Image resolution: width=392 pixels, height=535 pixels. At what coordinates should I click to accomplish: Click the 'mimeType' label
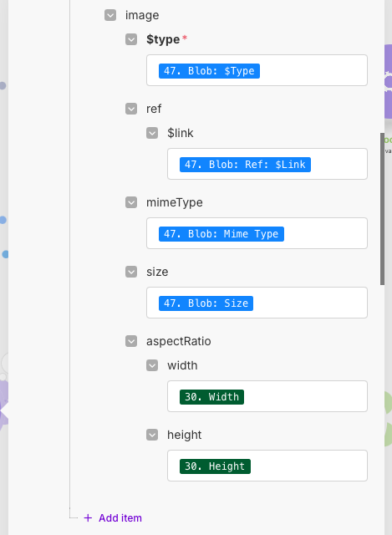point(175,202)
